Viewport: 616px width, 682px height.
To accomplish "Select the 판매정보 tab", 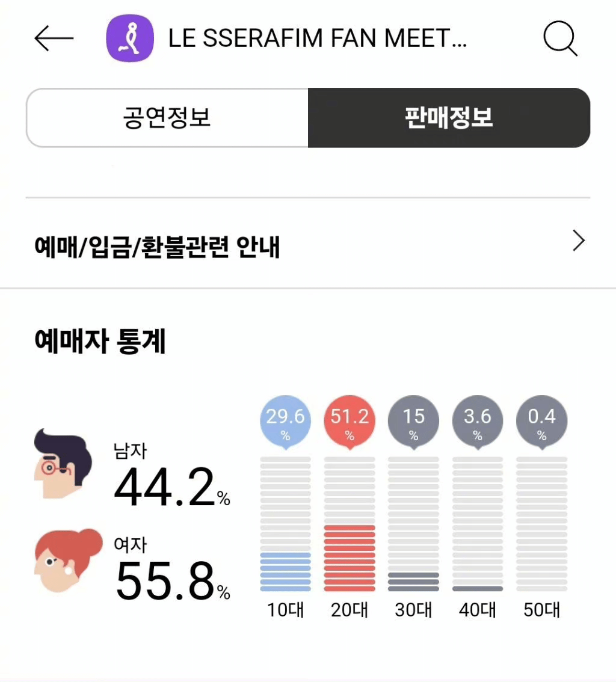I will click(449, 118).
